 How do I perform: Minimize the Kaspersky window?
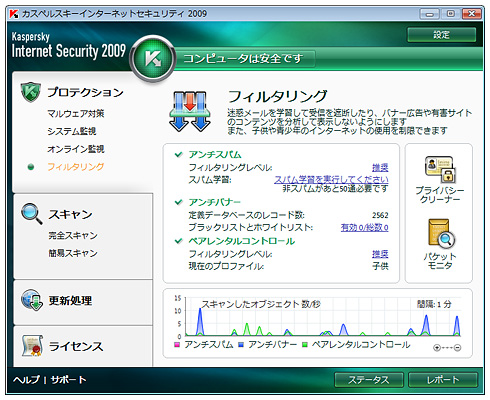point(430,14)
